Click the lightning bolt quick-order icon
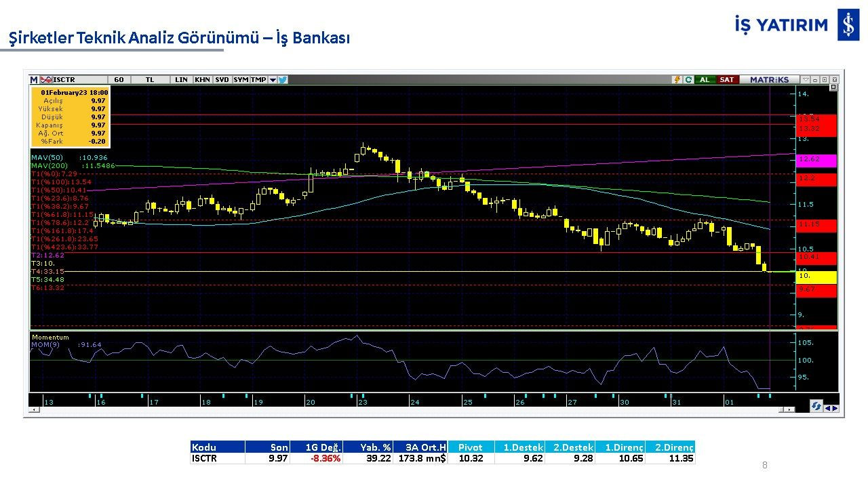Screen dimensions: 868x488 pyautogui.click(x=677, y=79)
